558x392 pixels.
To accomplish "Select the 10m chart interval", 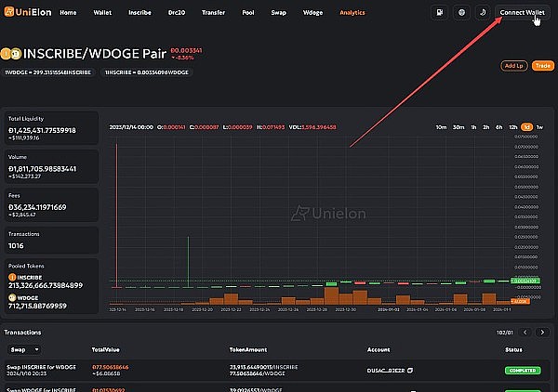I will 442,126.
